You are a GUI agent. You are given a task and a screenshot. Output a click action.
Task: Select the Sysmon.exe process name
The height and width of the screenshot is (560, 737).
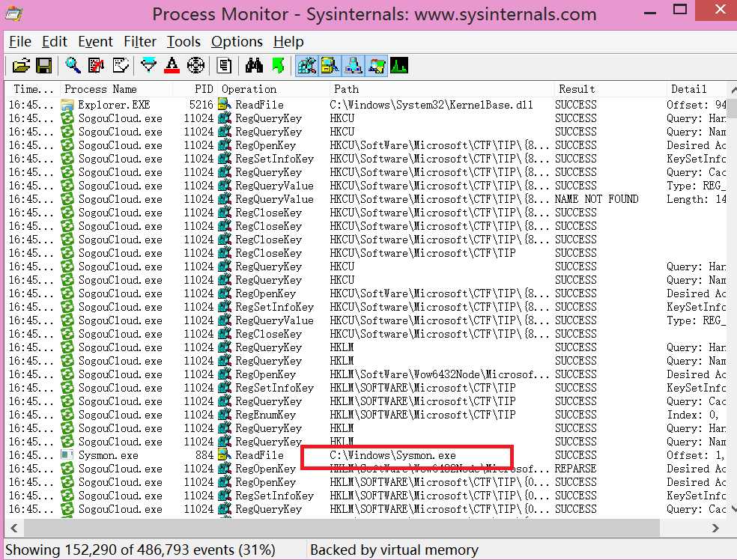108,455
